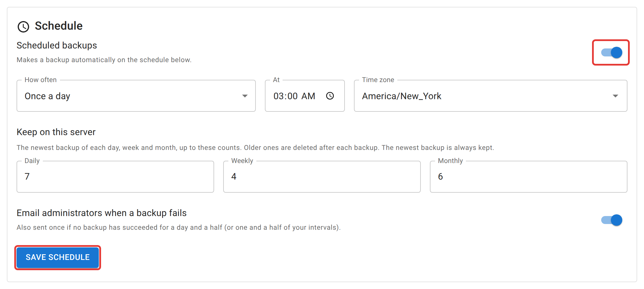Click 'Email administrators when a backup fails' text
This screenshot has width=644, height=289.
(102, 213)
